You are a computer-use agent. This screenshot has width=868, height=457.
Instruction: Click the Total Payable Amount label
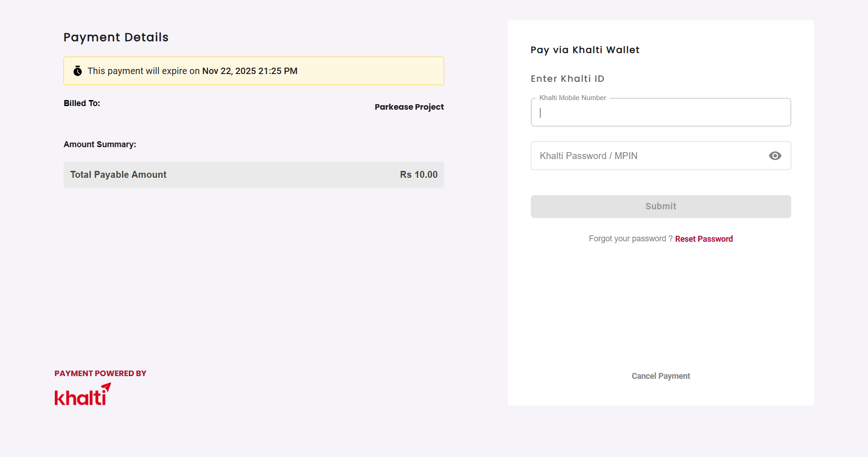click(118, 175)
